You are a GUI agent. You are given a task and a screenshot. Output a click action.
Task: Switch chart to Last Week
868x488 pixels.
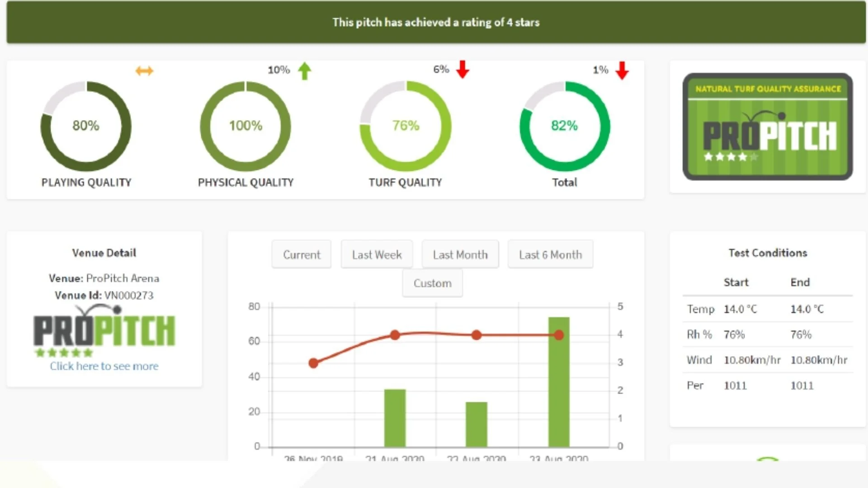click(377, 255)
